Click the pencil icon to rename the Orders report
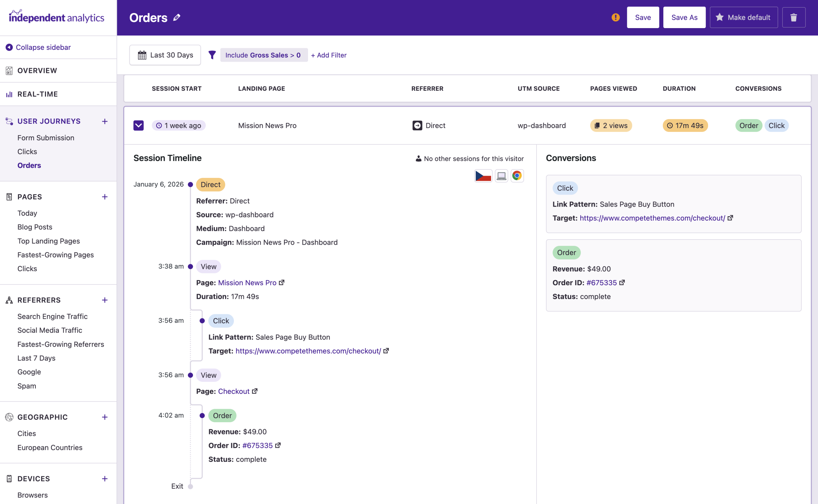Viewport: 818px width, 504px height. click(x=176, y=17)
